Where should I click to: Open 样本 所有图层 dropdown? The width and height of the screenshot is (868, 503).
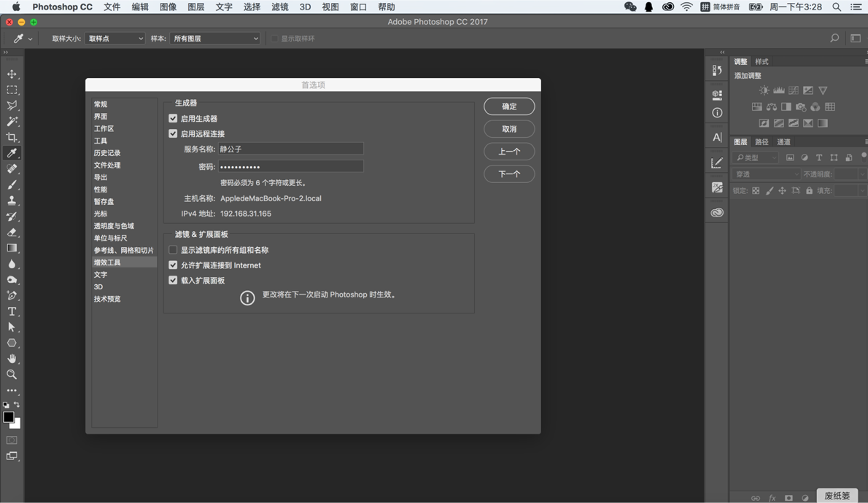pos(214,39)
